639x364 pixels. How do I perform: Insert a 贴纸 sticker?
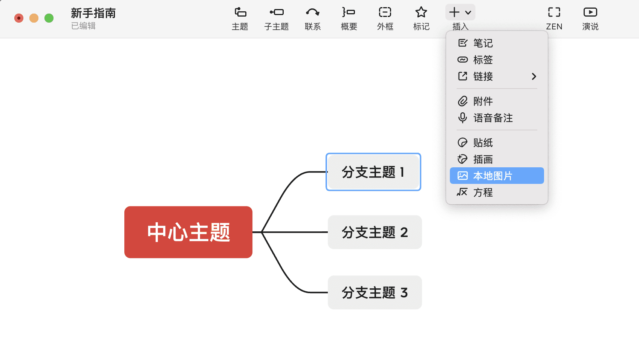(x=483, y=142)
